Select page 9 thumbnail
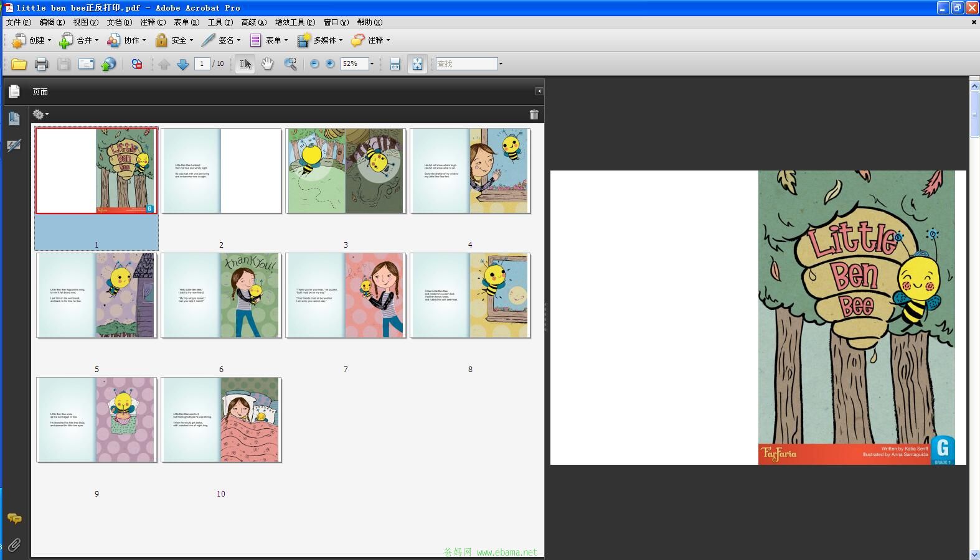The width and height of the screenshot is (980, 560). point(97,419)
